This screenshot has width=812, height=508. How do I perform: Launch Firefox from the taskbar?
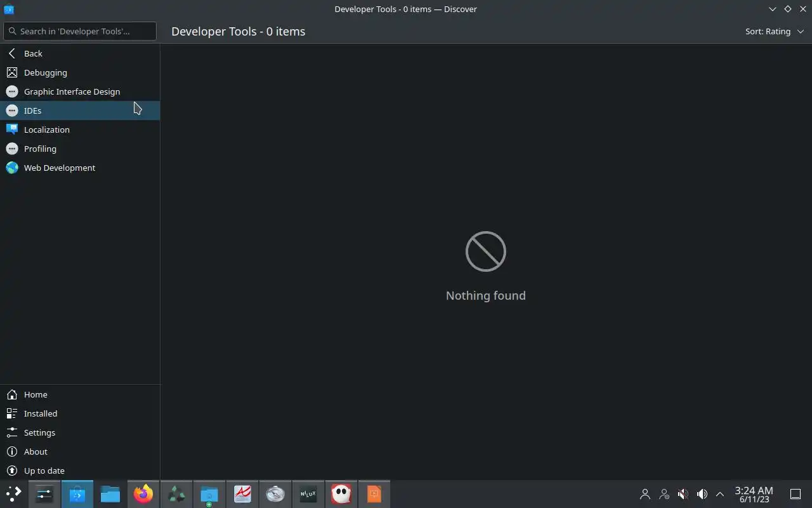(x=143, y=494)
